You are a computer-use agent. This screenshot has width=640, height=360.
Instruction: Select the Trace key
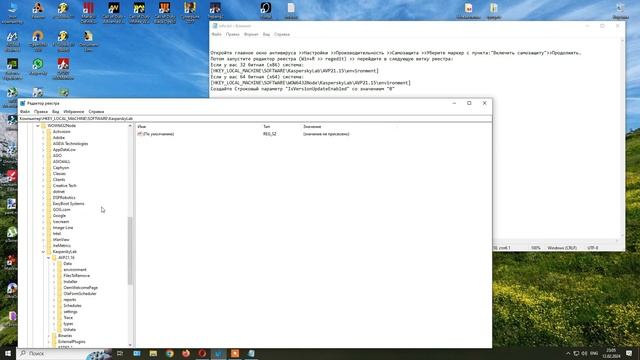click(x=68, y=318)
